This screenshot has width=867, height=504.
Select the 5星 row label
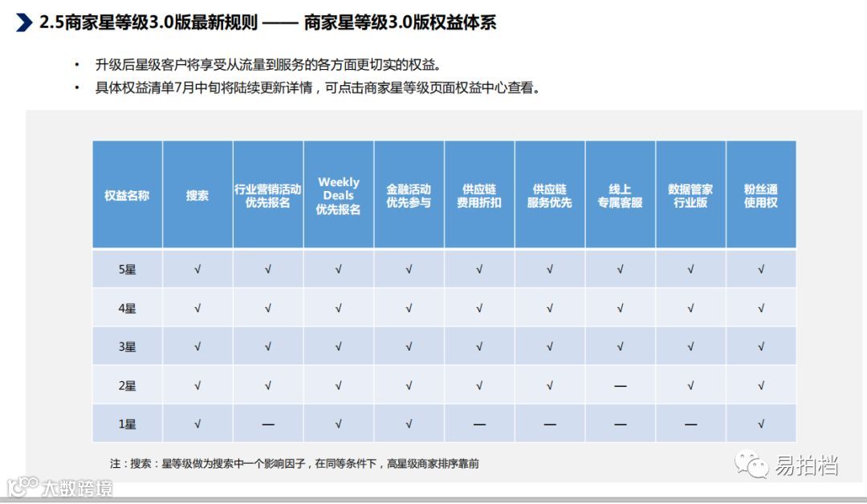[x=127, y=269]
